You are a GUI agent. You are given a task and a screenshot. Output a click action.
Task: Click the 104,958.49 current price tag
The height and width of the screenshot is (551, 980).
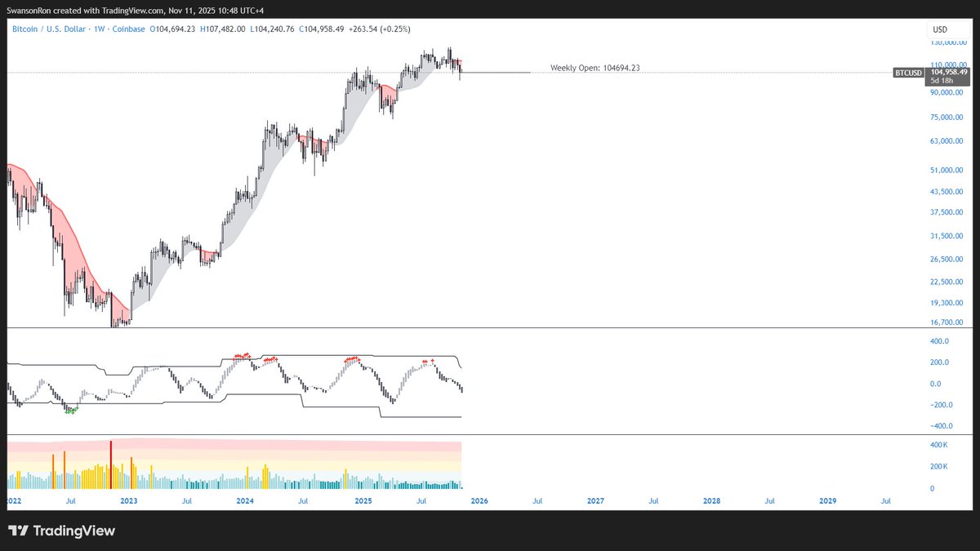point(949,72)
